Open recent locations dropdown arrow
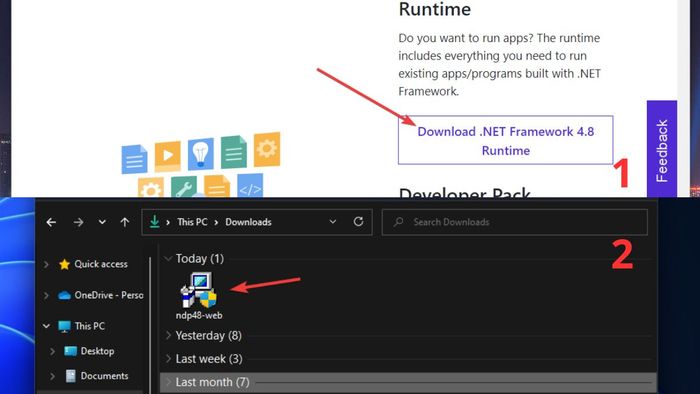The image size is (700, 394). [102, 222]
